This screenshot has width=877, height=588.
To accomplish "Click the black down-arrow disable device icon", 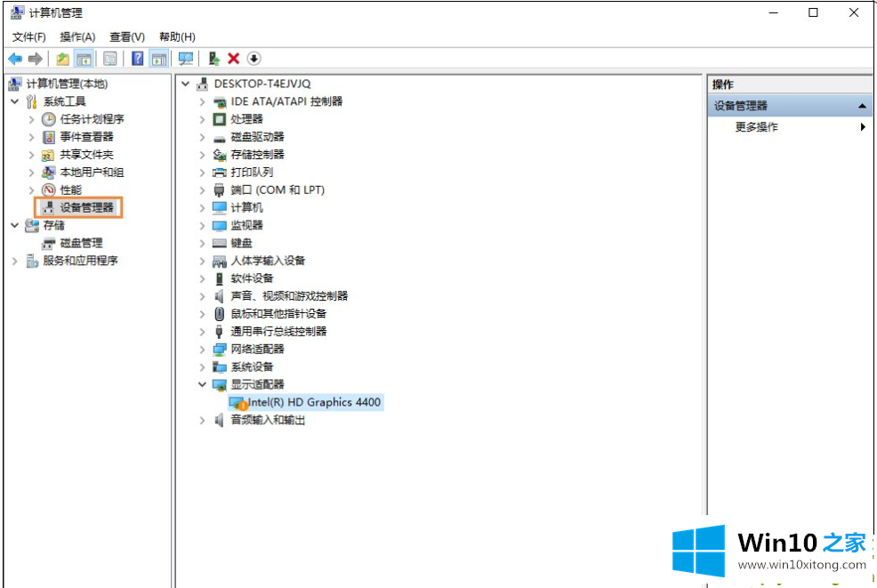I will pyautogui.click(x=254, y=59).
